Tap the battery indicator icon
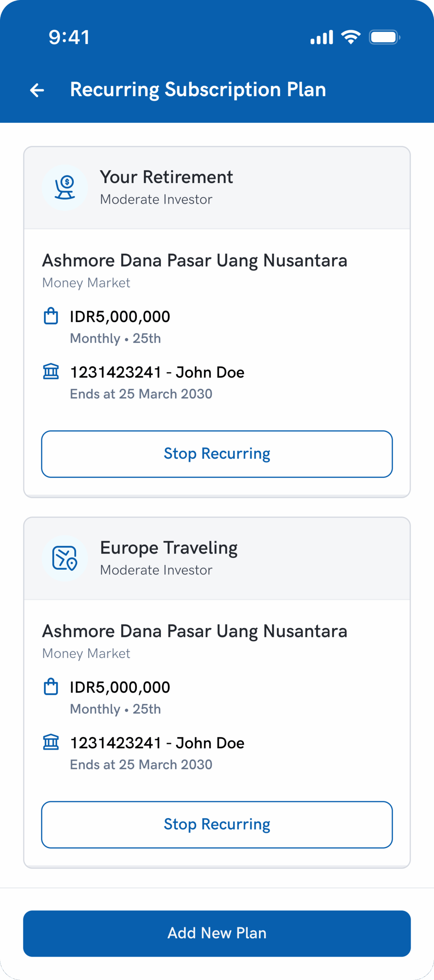 (x=384, y=37)
